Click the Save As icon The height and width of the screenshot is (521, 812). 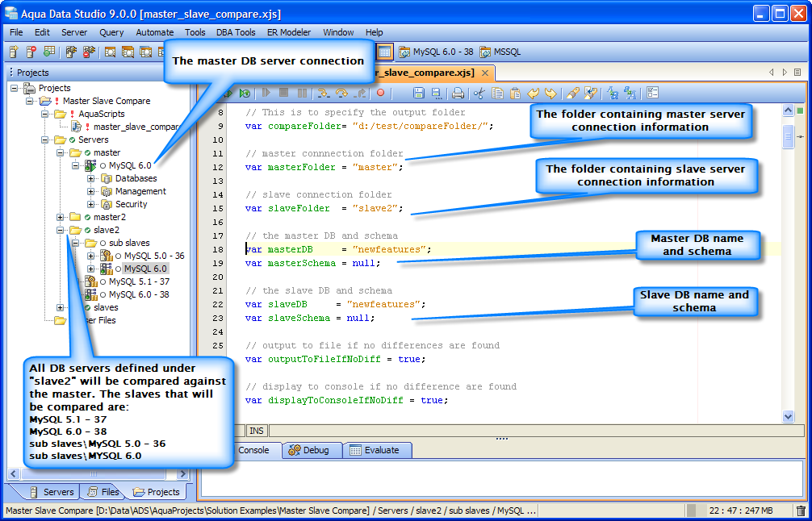(x=437, y=93)
